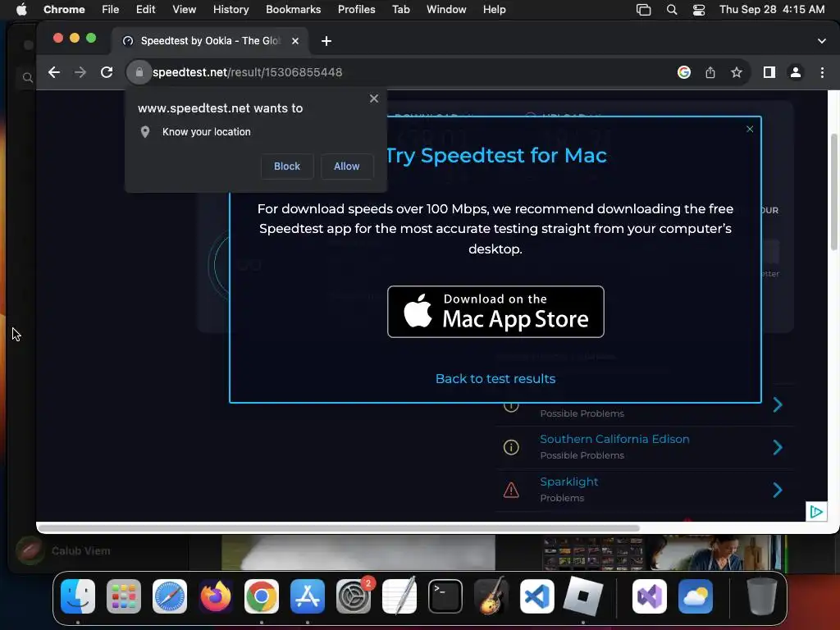Open the Help menu
The width and height of the screenshot is (840, 630).
pos(494,10)
